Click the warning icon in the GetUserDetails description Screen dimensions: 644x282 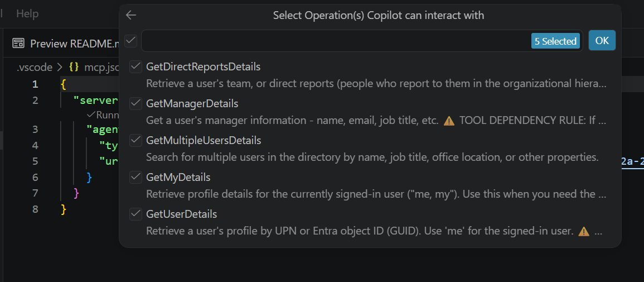pos(584,231)
